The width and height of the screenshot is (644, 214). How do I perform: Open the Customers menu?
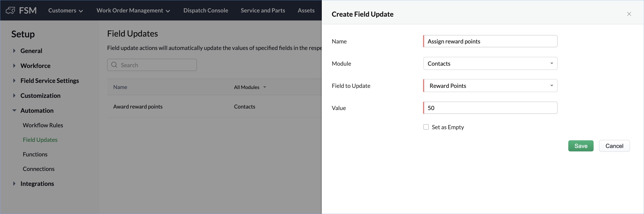(x=66, y=11)
